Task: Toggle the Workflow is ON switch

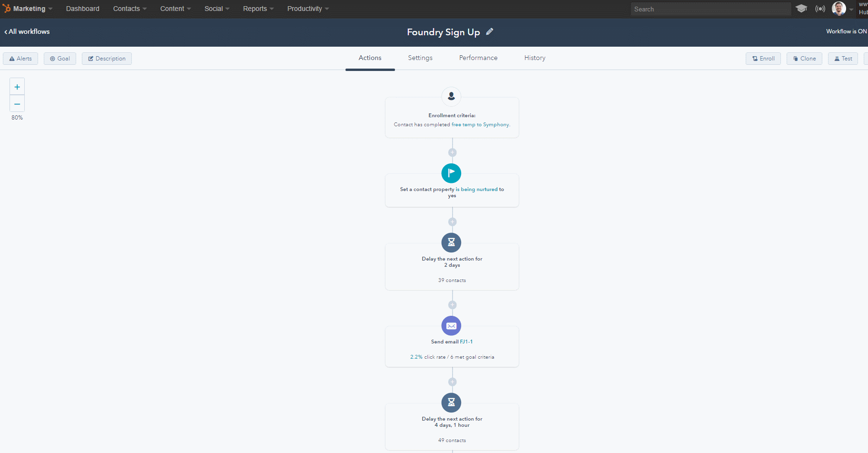Action: click(x=847, y=31)
